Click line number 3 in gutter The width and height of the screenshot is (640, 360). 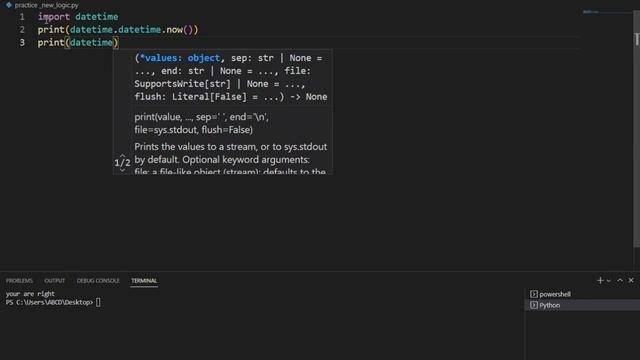tap(22, 42)
